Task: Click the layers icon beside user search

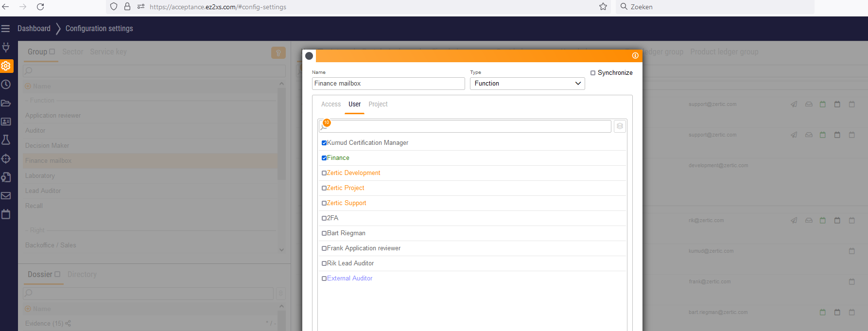Action: coord(620,126)
